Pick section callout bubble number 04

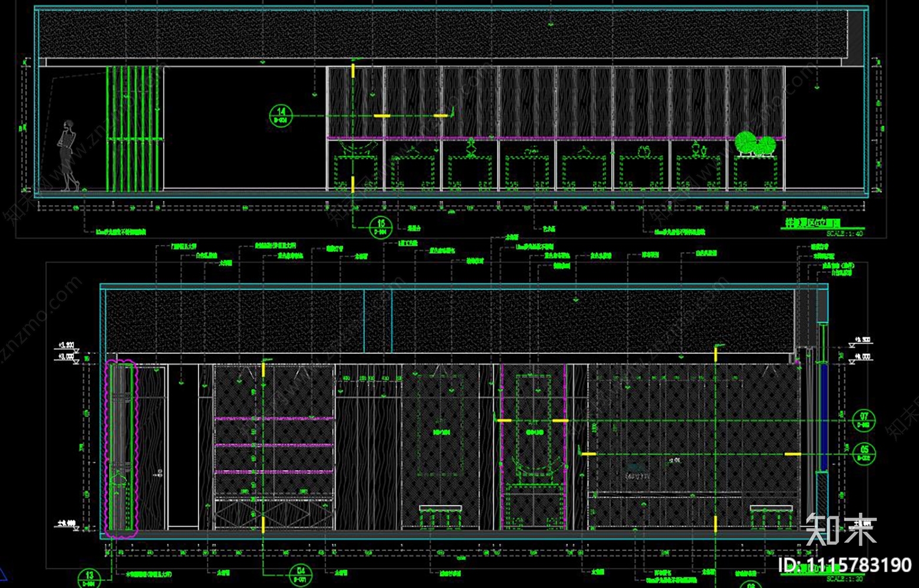[x=300, y=575]
